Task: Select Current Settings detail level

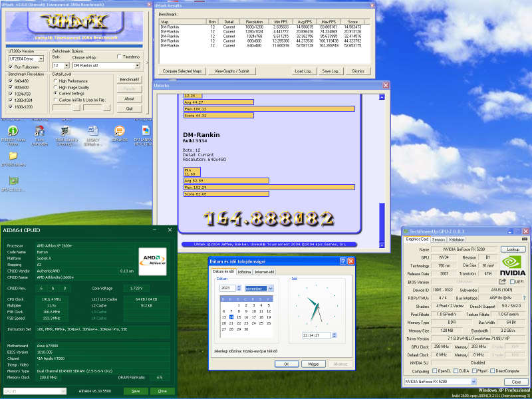Action: point(55,93)
